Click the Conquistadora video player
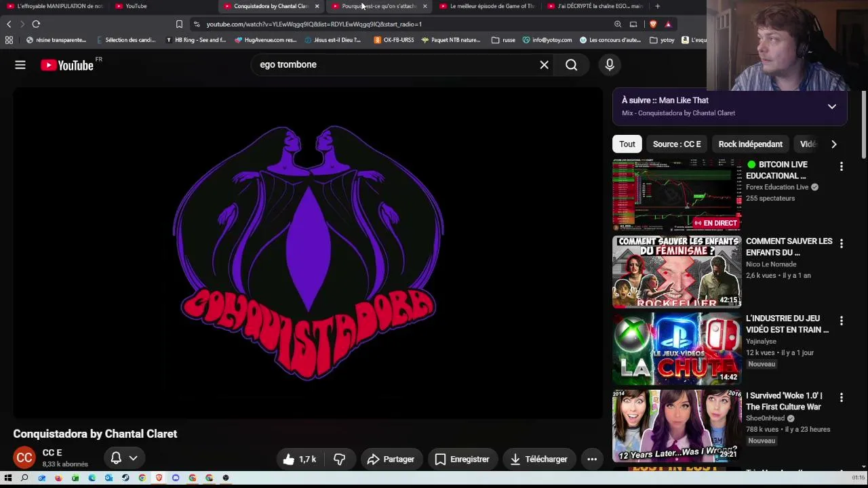The width and height of the screenshot is (868, 488). tap(308, 253)
